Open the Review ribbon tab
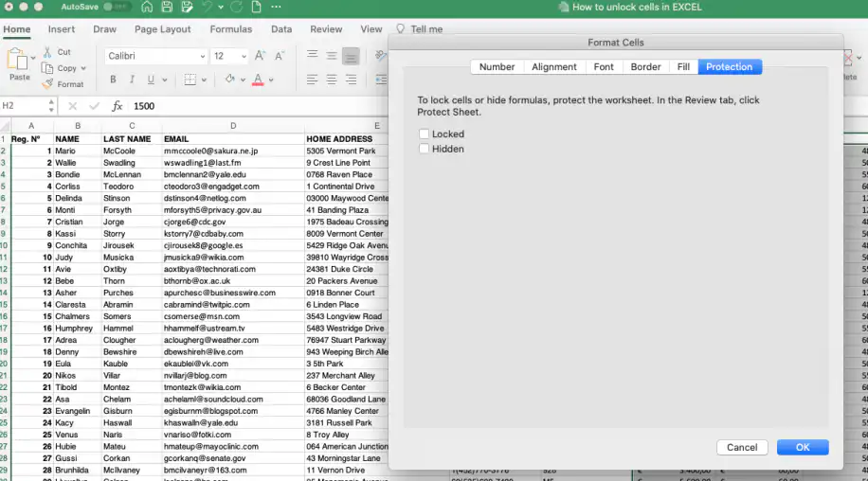Screen dimensions: 868x481 click(x=326, y=29)
